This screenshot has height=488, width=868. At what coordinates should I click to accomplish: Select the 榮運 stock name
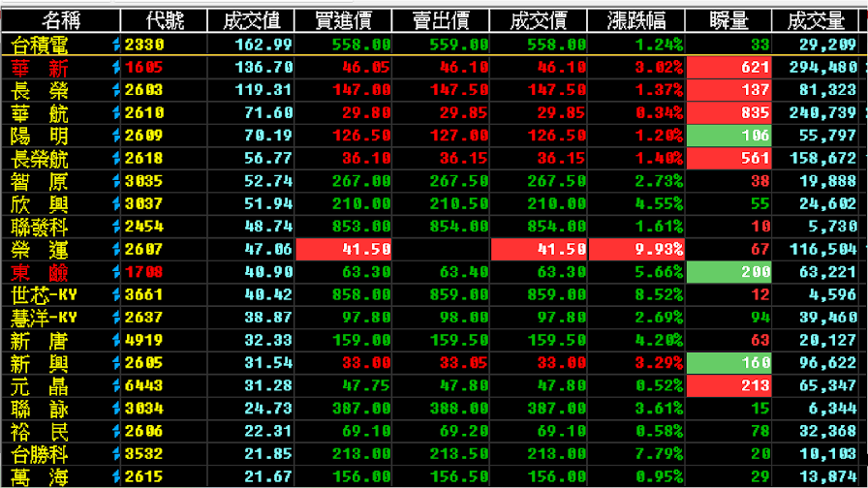coord(40,250)
